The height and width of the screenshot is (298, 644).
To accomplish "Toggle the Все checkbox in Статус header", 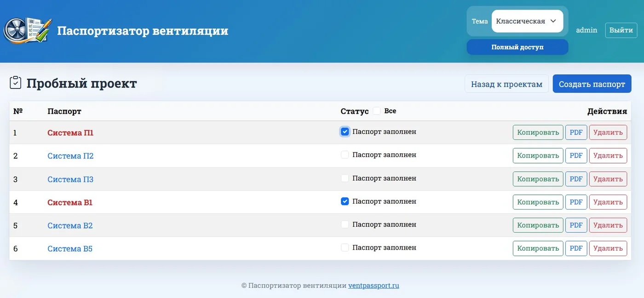I will (377, 111).
